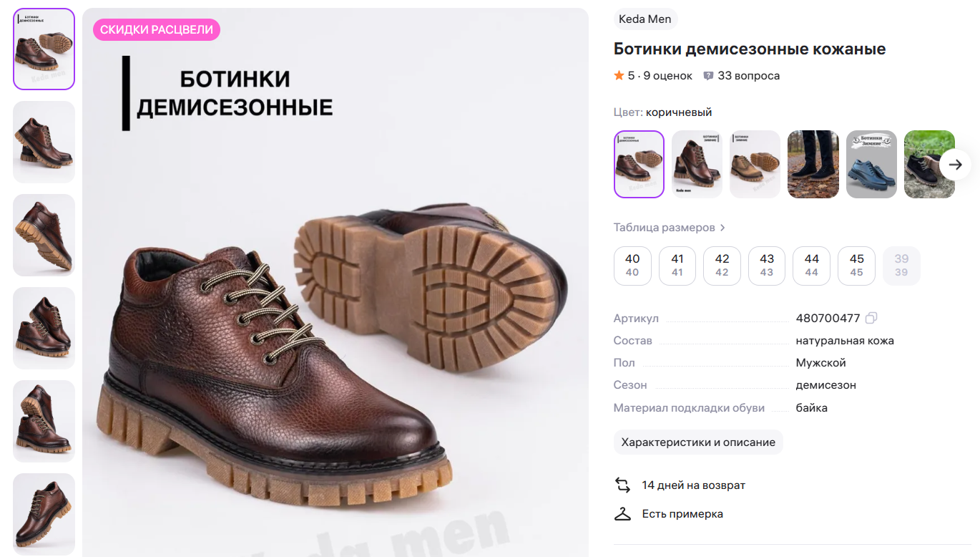Expand the Таблица размеров chevron
The image size is (980, 557).
tap(722, 227)
